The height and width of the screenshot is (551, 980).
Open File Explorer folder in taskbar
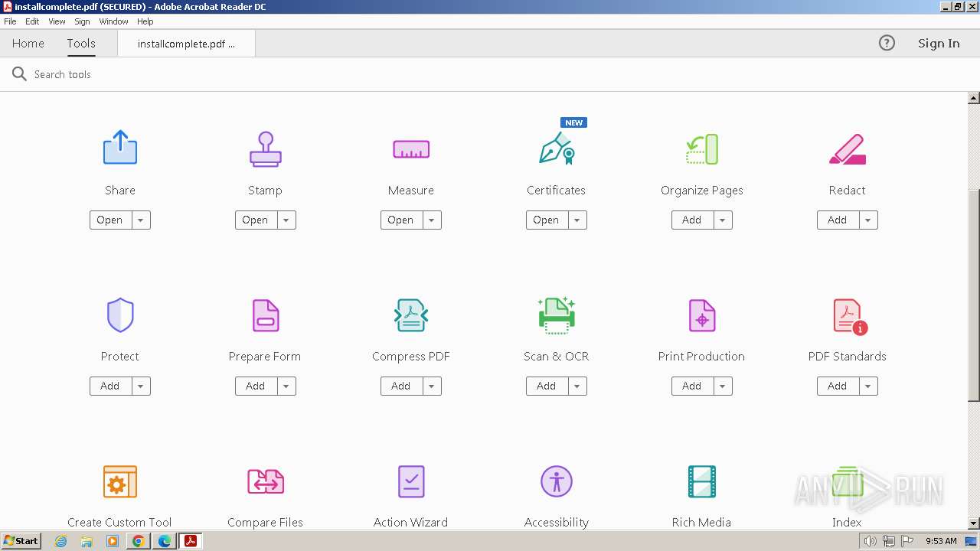87,541
